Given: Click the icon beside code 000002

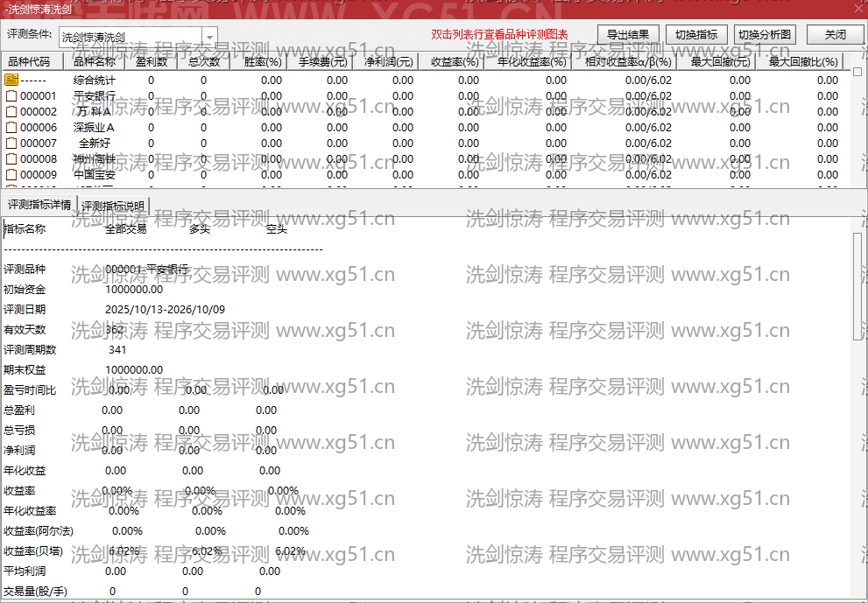Looking at the screenshot, I should pyautogui.click(x=11, y=112).
